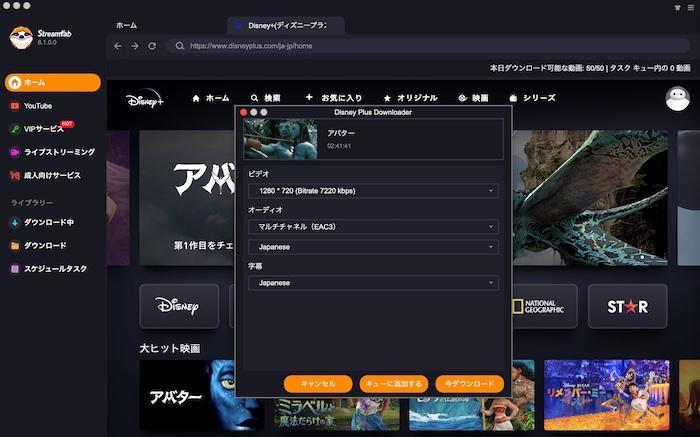Click the shirt skin icon at top right
The width and height of the screenshot is (700, 437).
coord(678,7)
